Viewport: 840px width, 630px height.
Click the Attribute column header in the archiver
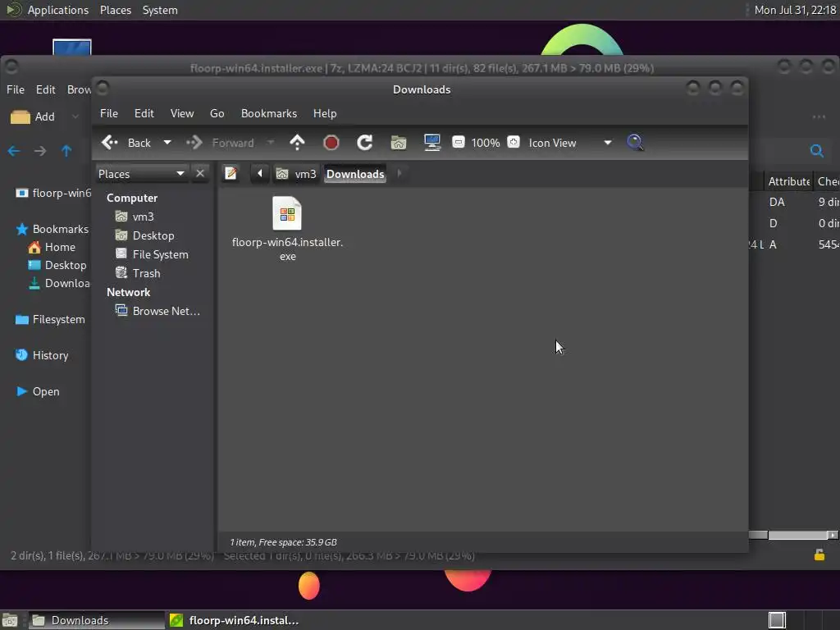788,181
